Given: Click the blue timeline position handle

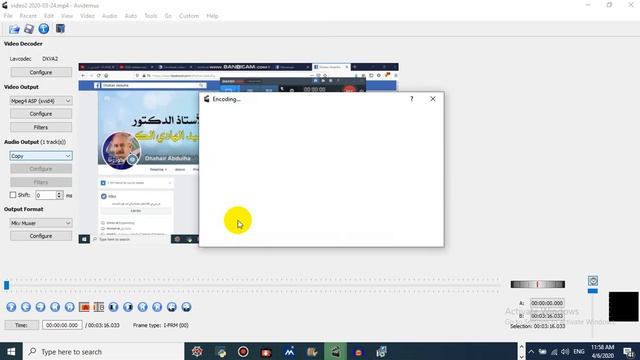Looking at the screenshot, I should [x=7, y=285].
